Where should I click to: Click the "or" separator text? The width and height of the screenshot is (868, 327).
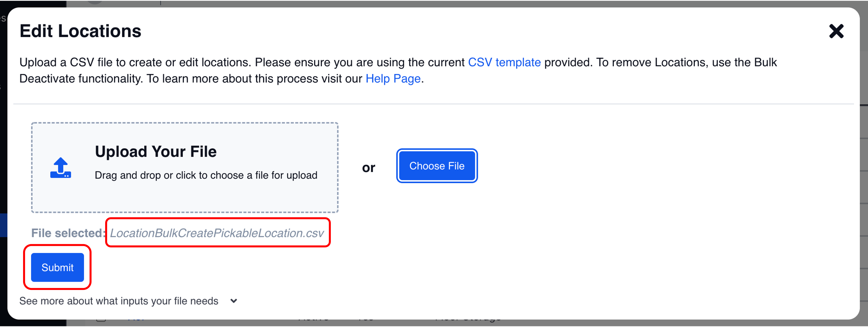pos(368,167)
